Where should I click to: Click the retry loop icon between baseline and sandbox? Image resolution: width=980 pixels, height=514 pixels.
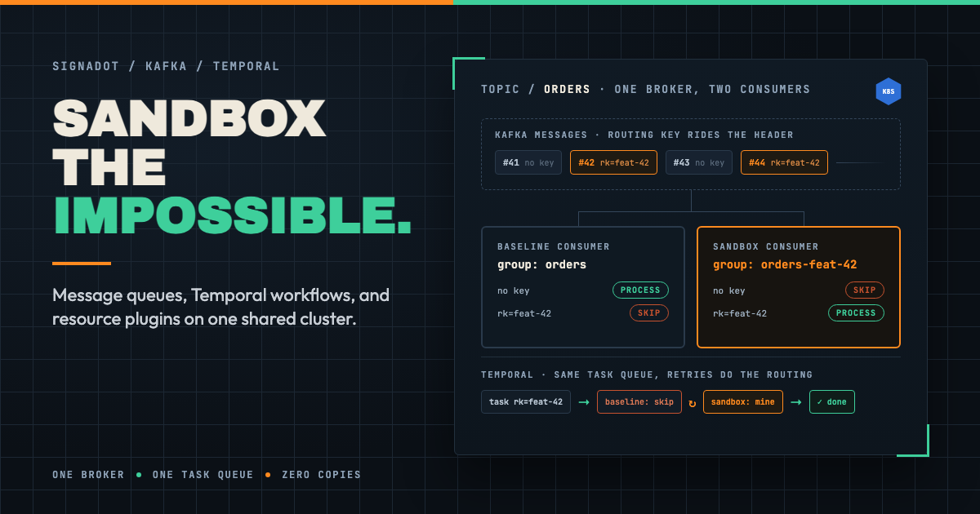coord(693,402)
